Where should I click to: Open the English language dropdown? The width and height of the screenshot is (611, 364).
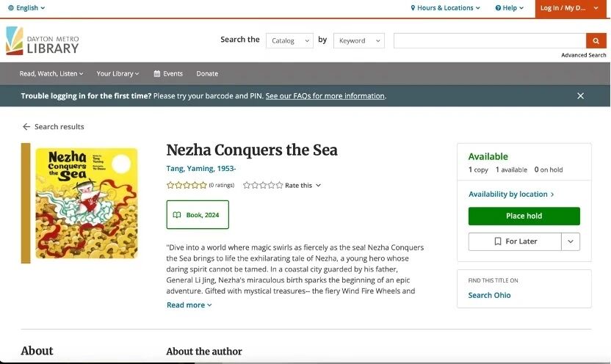(26, 8)
